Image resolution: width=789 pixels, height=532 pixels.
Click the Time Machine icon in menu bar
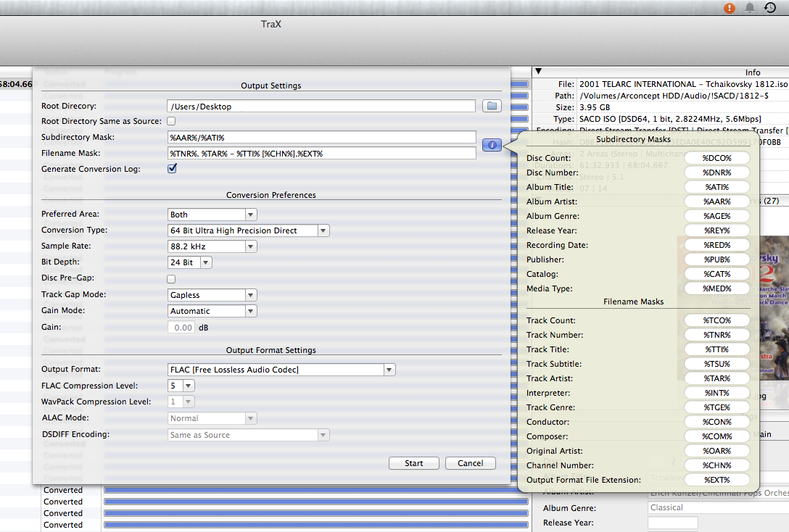[x=771, y=8]
